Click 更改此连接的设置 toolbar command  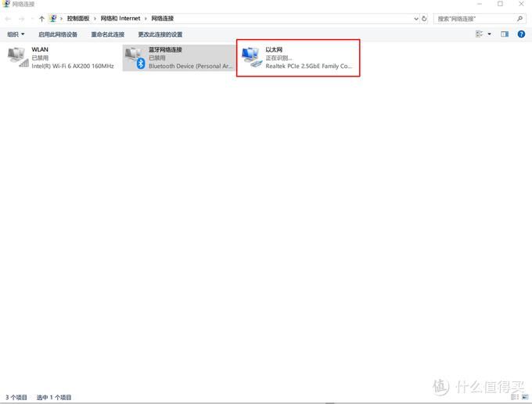[160, 34]
